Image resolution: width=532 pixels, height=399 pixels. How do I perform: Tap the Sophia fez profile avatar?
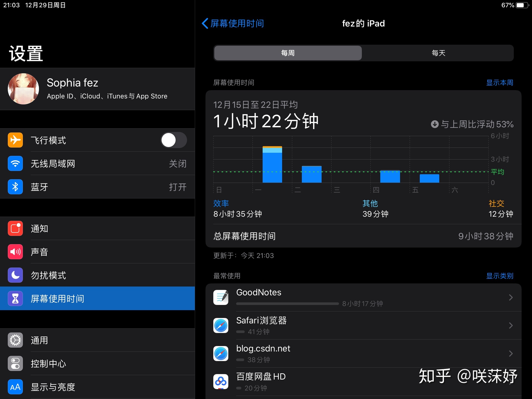pos(23,89)
